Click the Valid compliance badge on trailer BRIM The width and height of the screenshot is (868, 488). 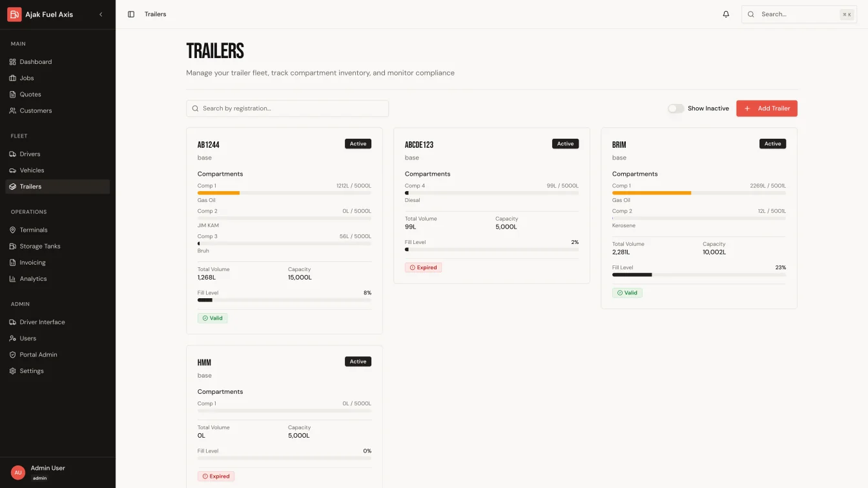[627, 292]
